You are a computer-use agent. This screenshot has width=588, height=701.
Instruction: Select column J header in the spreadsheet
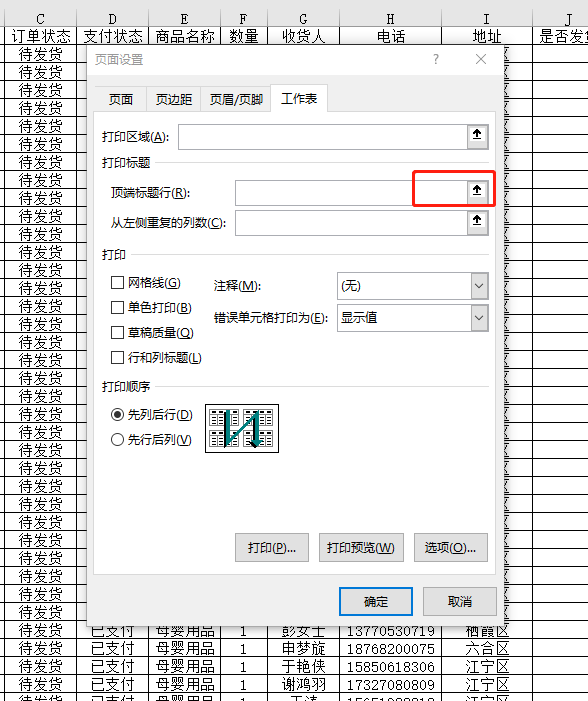[x=560, y=19]
